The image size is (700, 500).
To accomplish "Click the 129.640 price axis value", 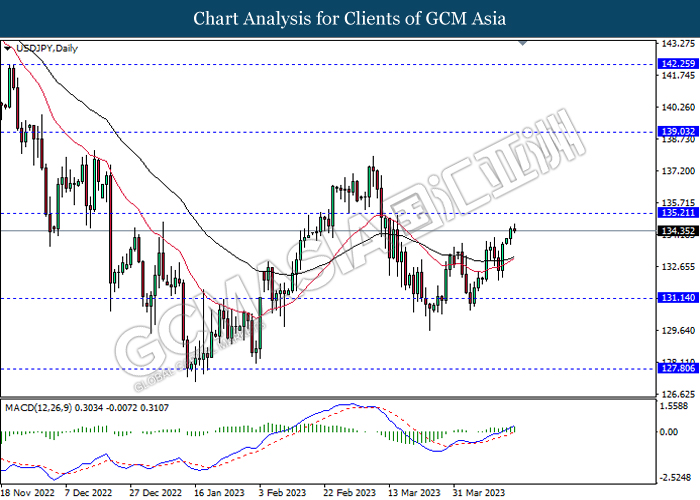I will click(678, 331).
